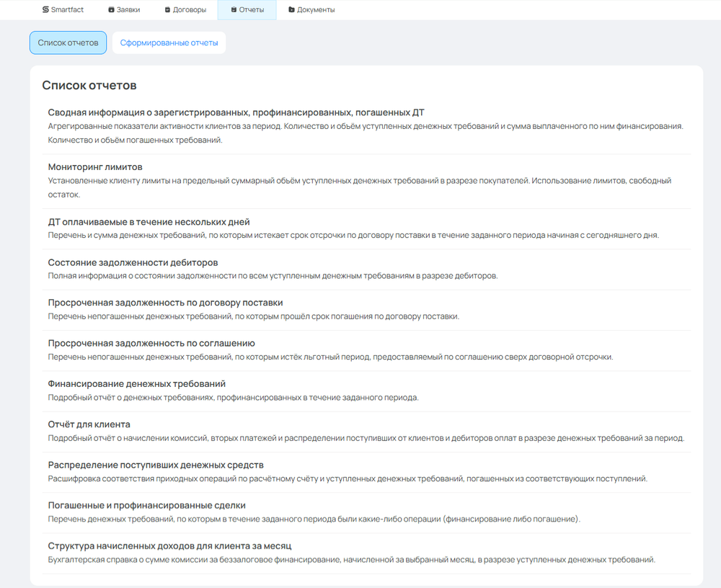Open the Финансирование денежных требований report

point(136,384)
